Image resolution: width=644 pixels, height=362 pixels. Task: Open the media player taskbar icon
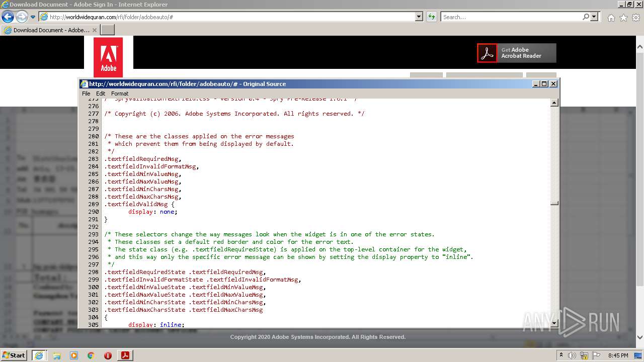click(74, 355)
